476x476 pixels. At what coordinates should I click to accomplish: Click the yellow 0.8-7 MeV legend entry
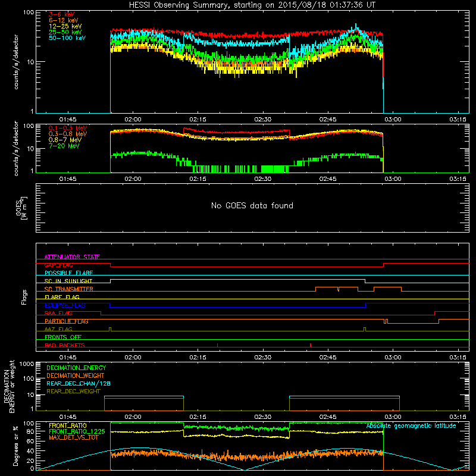click(65, 140)
